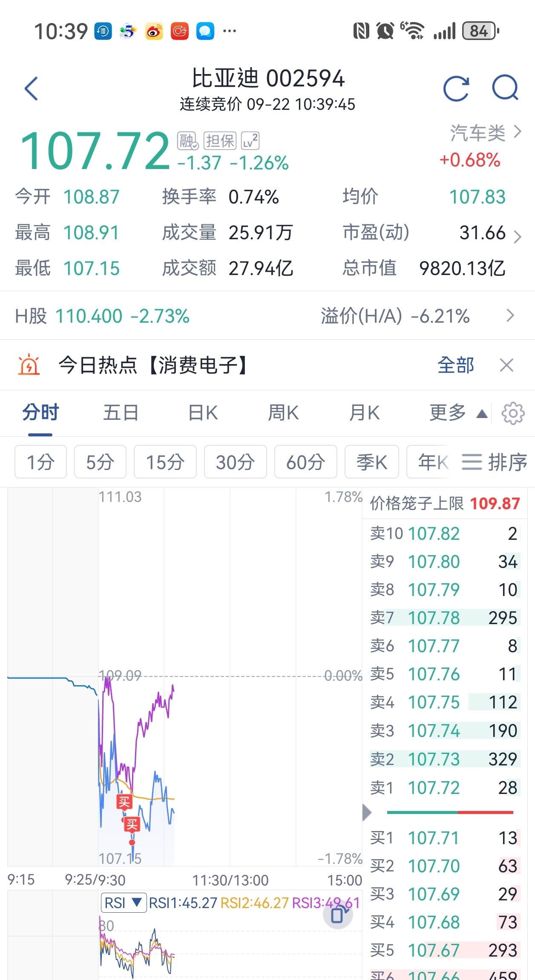Open RSI indicator dropdown
The image size is (535, 980).
(124, 903)
